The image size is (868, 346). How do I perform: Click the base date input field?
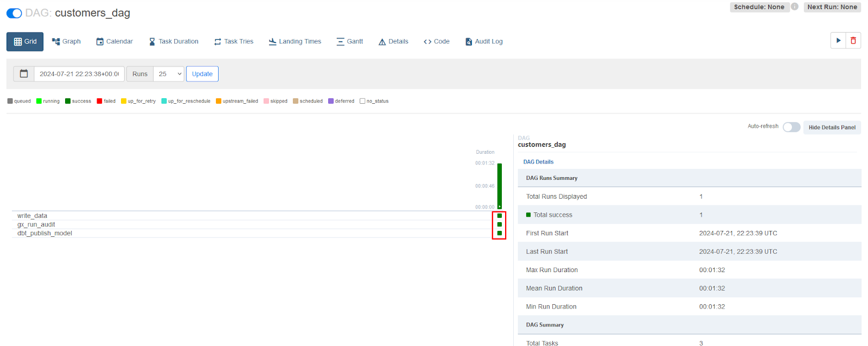tap(79, 74)
